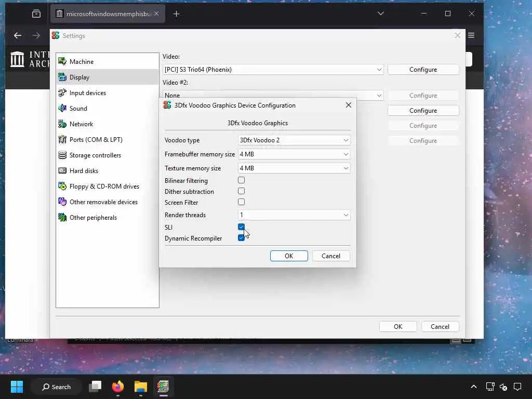Enable Dither subtraction checkbox
This screenshot has height=399, width=532.
(241, 191)
